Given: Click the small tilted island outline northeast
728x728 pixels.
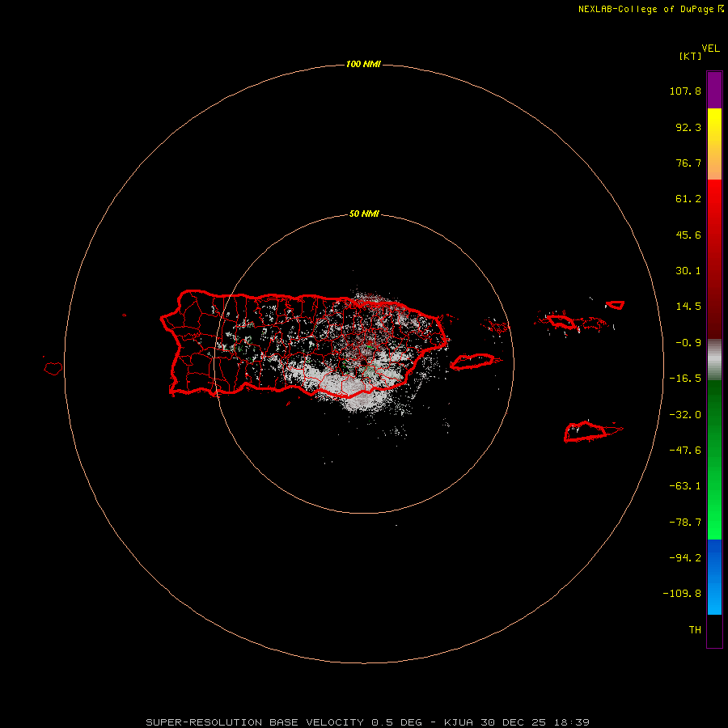Looking at the screenshot, I should pyautogui.click(x=615, y=305).
